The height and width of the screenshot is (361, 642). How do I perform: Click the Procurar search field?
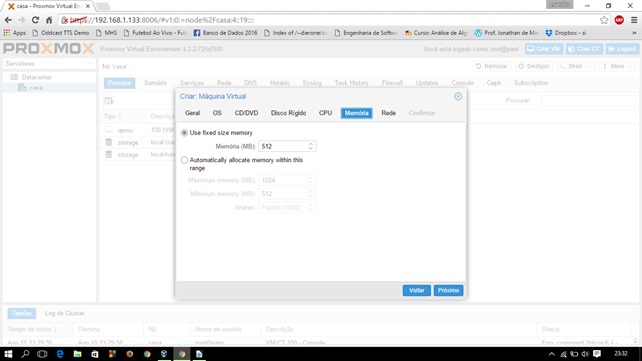tap(588, 100)
